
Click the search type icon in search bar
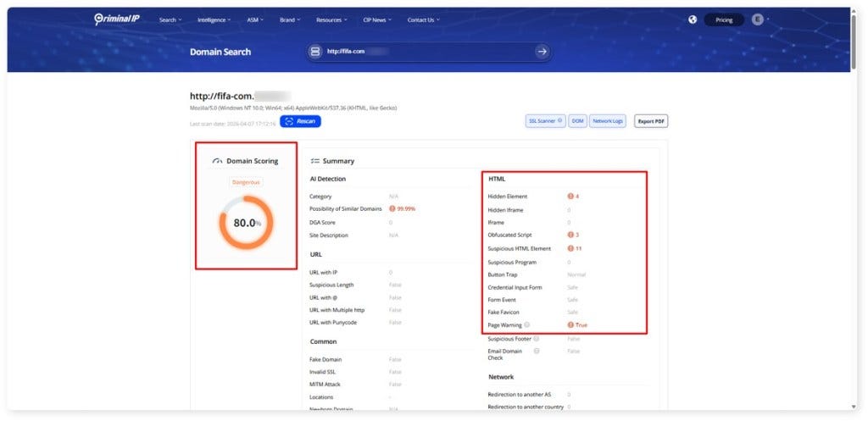[315, 52]
